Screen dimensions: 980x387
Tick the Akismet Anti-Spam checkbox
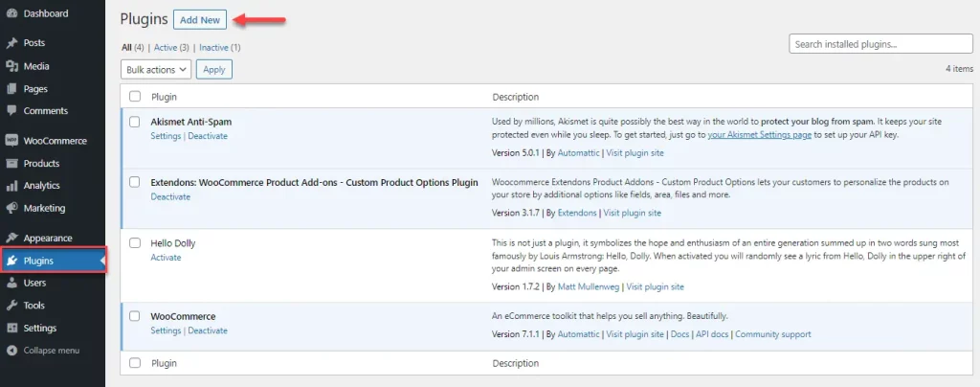point(135,123)
